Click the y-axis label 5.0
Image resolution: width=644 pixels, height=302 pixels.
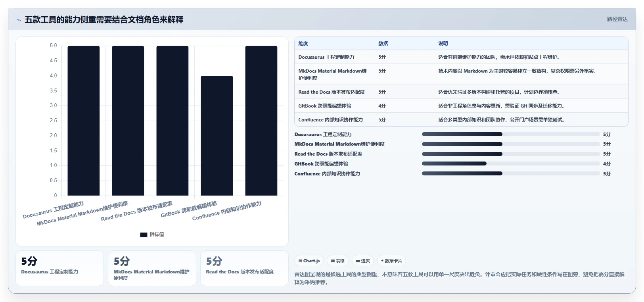[53, 46]
